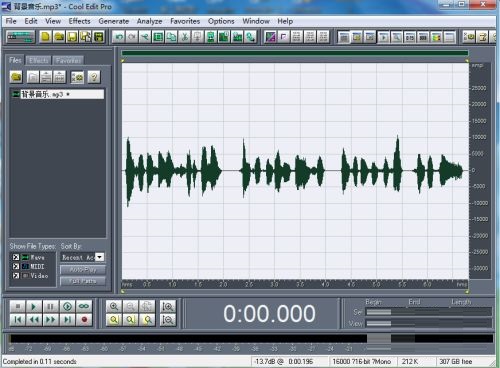The image size is (500, 368).
Task: Open the Sort By dropdown
Action: pyautogui.click(x=99, y=257)
